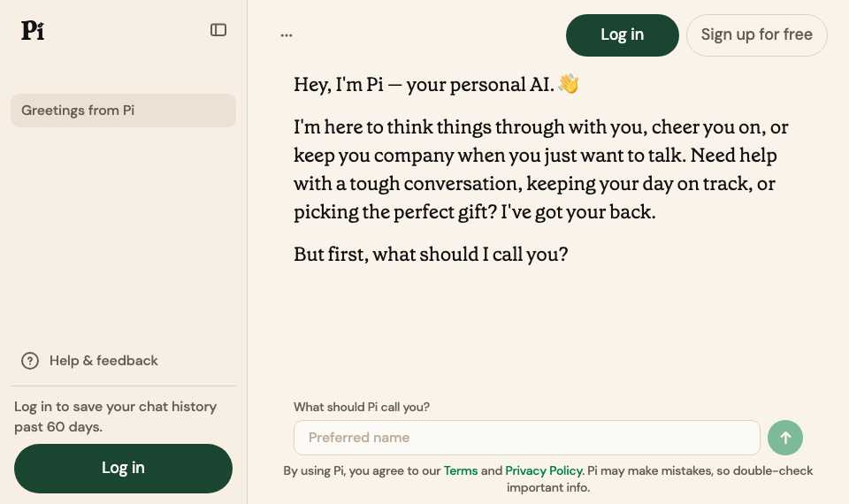Open the Greetings from Pi chat
Screen dimensions: 849x504
point(123,111)
